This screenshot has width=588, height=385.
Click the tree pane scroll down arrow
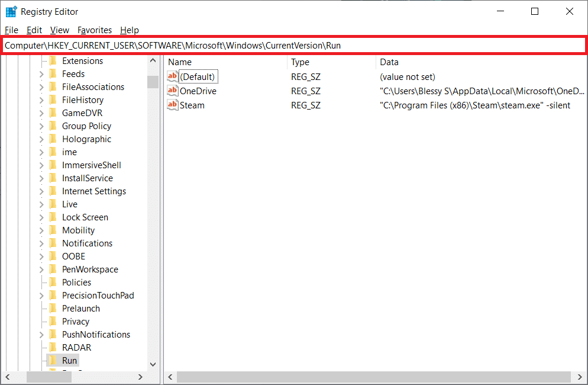coord(153,364)
